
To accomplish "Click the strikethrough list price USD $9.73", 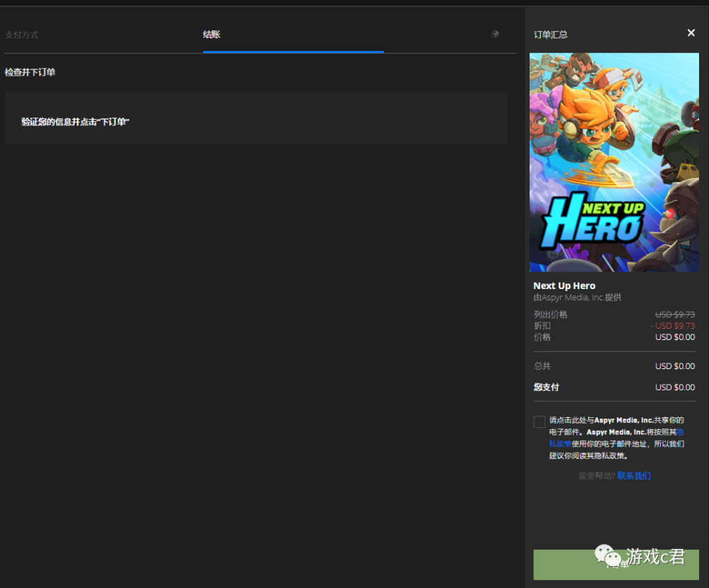I will 674,314.
